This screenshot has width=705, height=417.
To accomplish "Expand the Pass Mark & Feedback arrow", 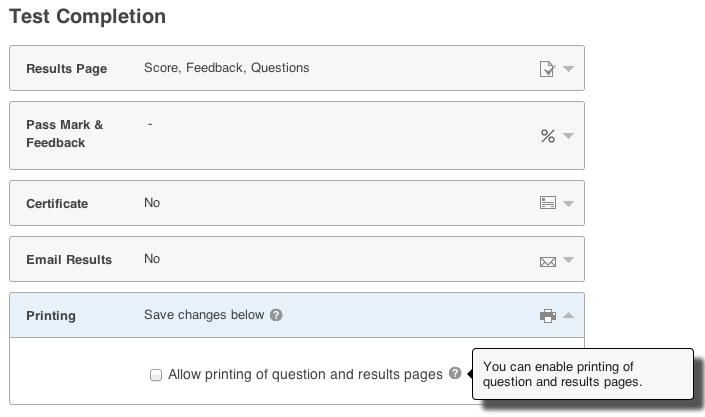I will 568,136.
